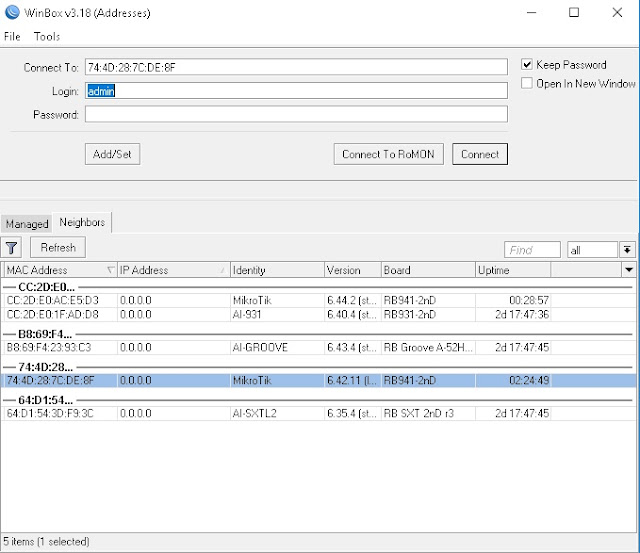Image resolution: width=640 pixels, height=553 pixels.
Task: Maximize the WinBox window
Action: [574, 12]
